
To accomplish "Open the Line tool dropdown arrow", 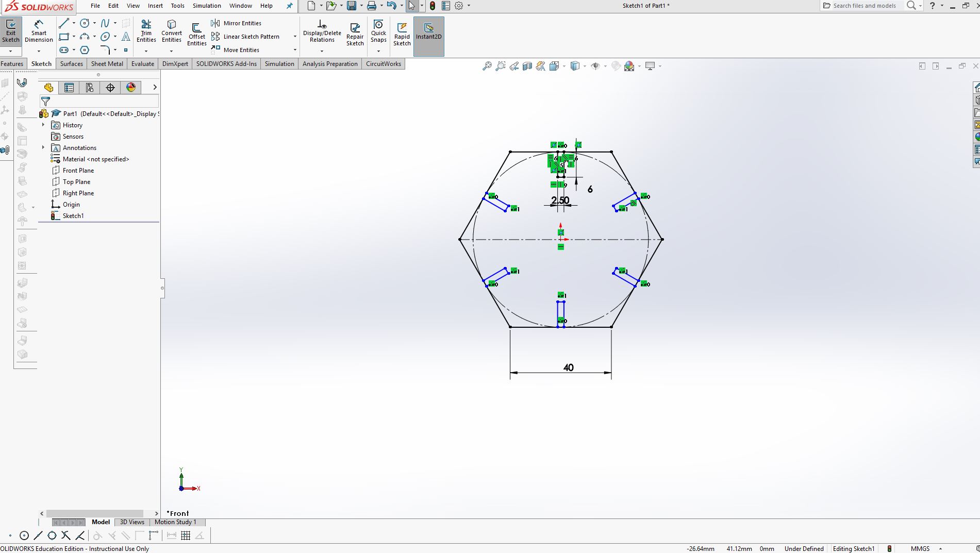I will point(74,23).
